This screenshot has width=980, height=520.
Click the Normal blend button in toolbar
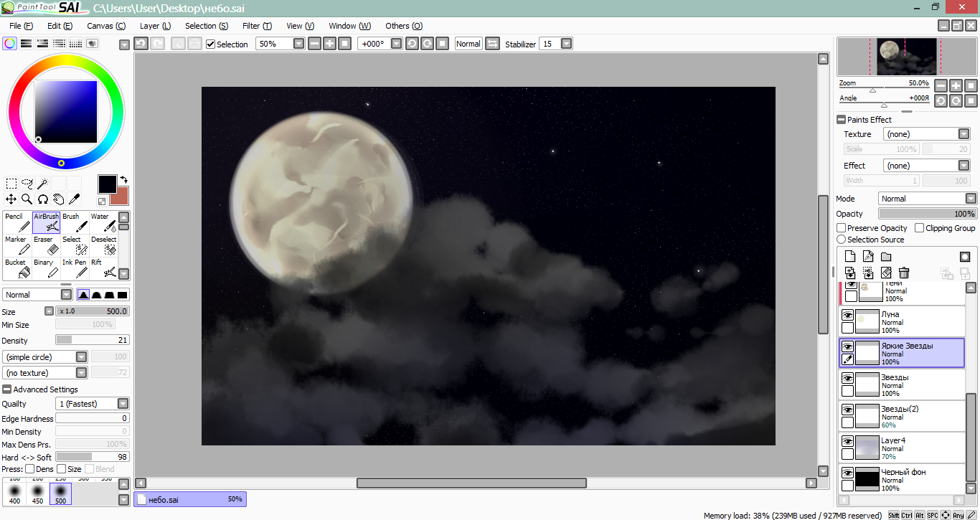coord(468,44)
